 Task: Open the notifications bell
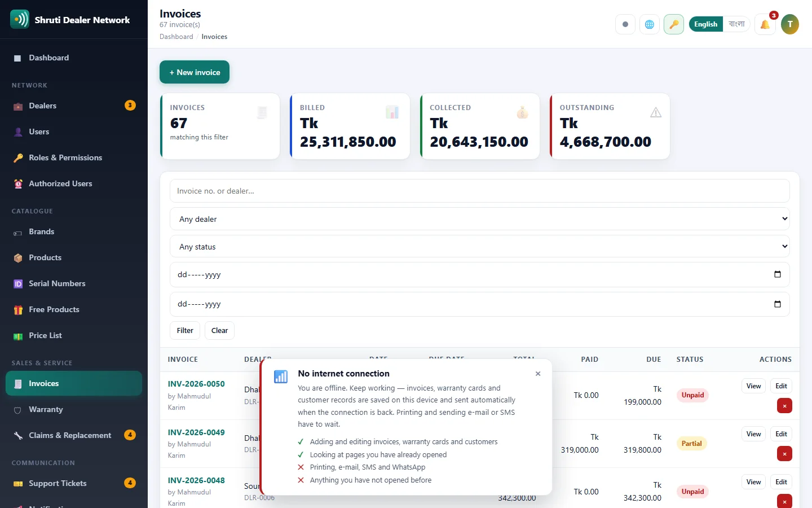[765, 24]
